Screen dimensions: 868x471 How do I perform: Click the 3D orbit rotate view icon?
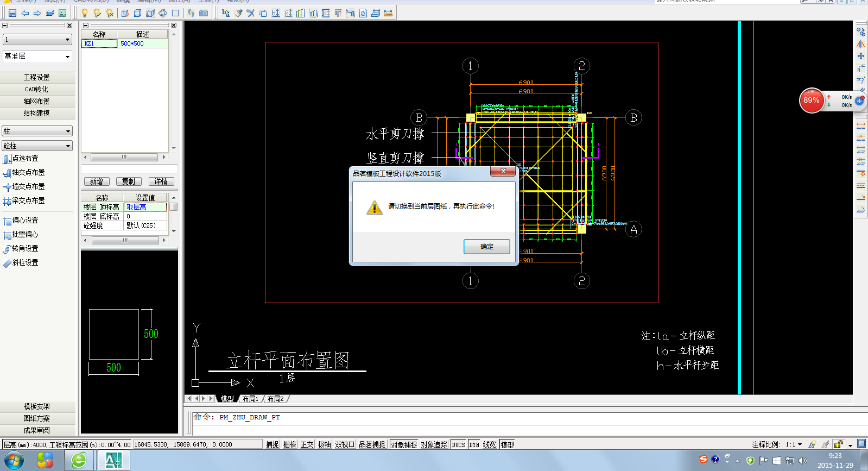coord(163,13)
